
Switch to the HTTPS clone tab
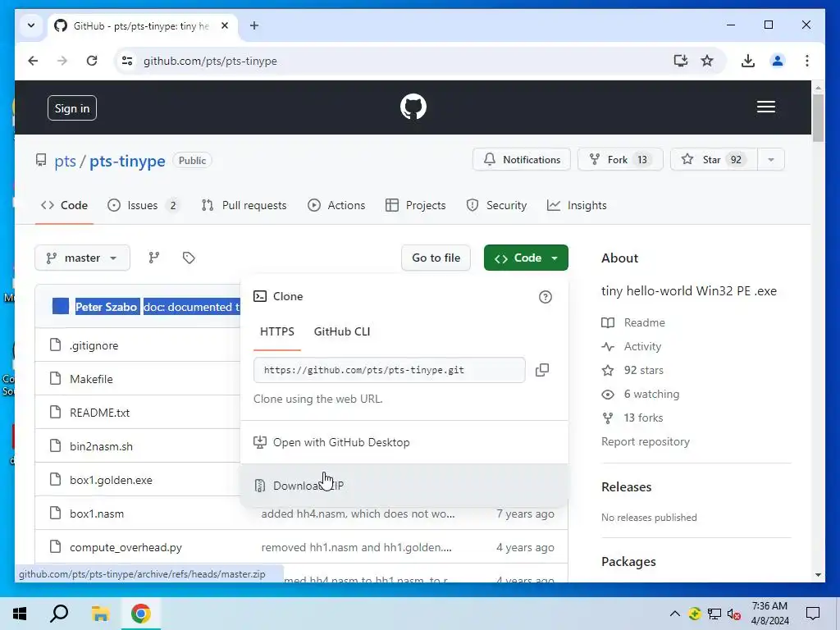tap(277, 331)
